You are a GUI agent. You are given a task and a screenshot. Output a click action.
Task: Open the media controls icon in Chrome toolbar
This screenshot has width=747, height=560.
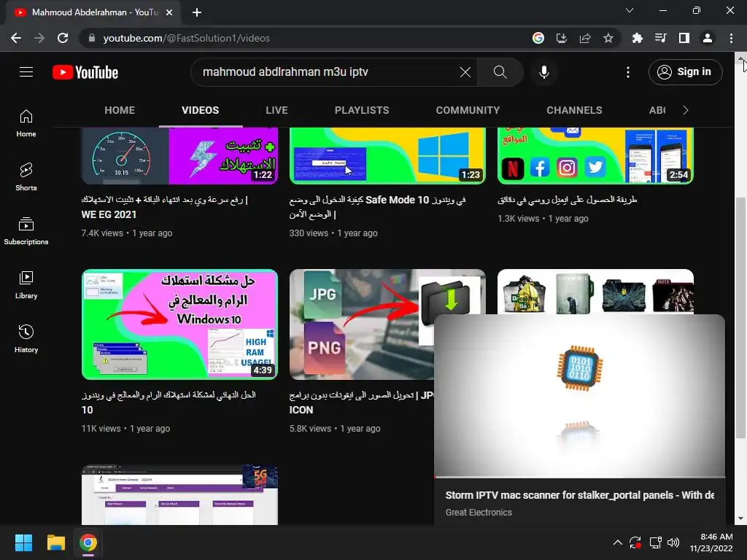coord(660,38)
